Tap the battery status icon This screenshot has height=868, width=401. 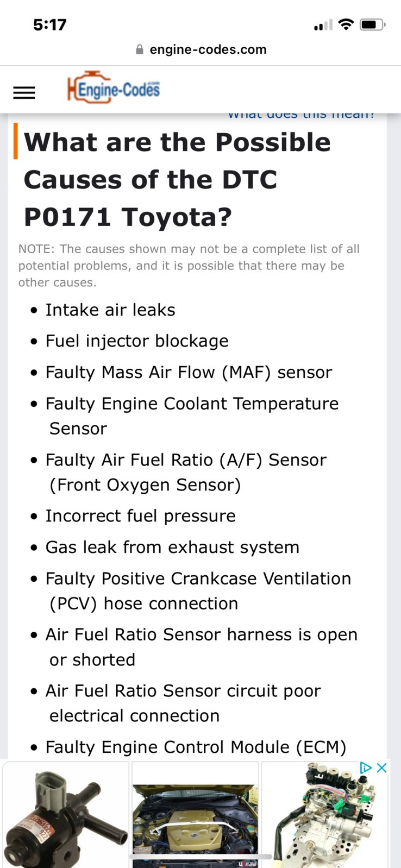(373, 24)
